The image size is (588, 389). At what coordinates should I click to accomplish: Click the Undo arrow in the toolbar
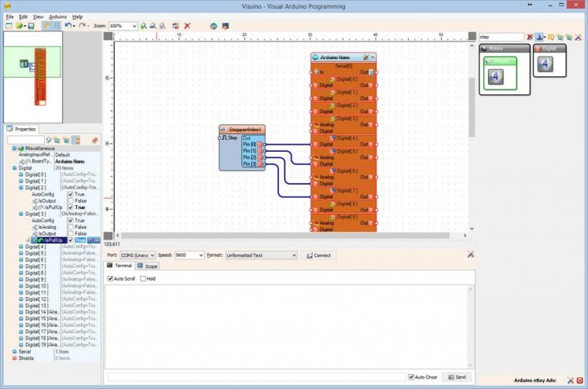68,26
